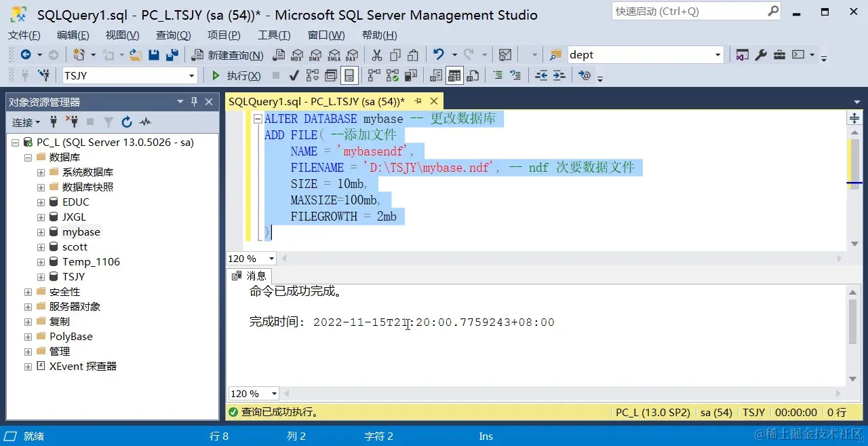Viewport: 868px width, 446px height.
Task: Click the Paste clipboard icon
Action: (413, 55)
